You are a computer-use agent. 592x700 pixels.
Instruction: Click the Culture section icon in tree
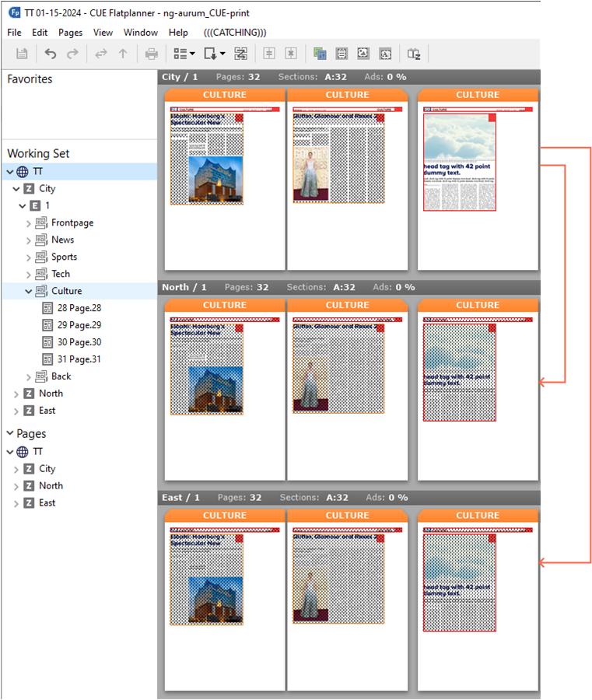(x=41, y=291)
